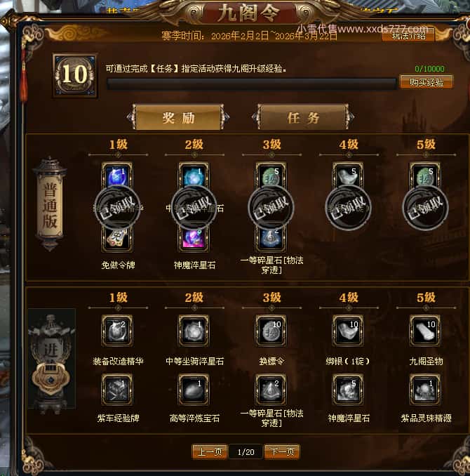The image size is (470, 476).
Task: Go to next page with 下一页
Action: coord(282,451)
